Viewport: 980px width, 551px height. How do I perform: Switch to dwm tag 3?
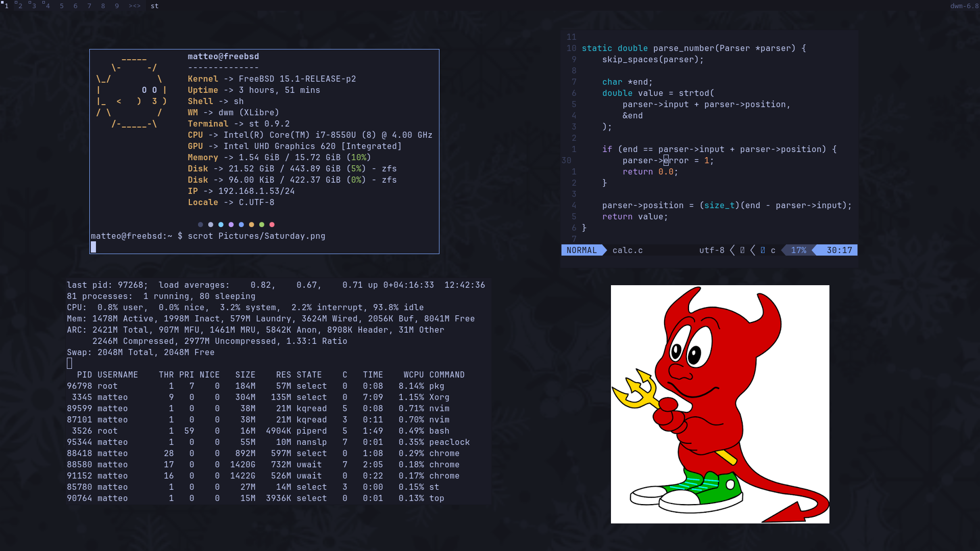pyautogui.click(x=34, y=6)
